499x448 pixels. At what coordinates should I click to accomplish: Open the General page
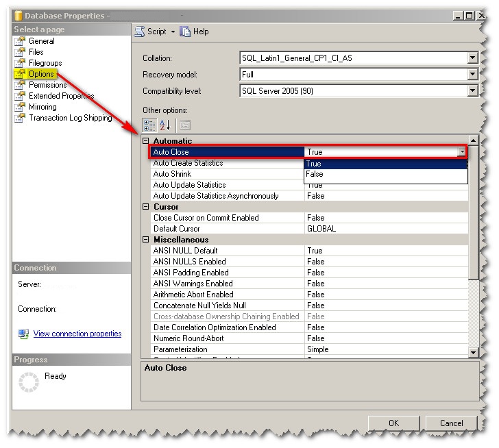(x=41, y=41)
